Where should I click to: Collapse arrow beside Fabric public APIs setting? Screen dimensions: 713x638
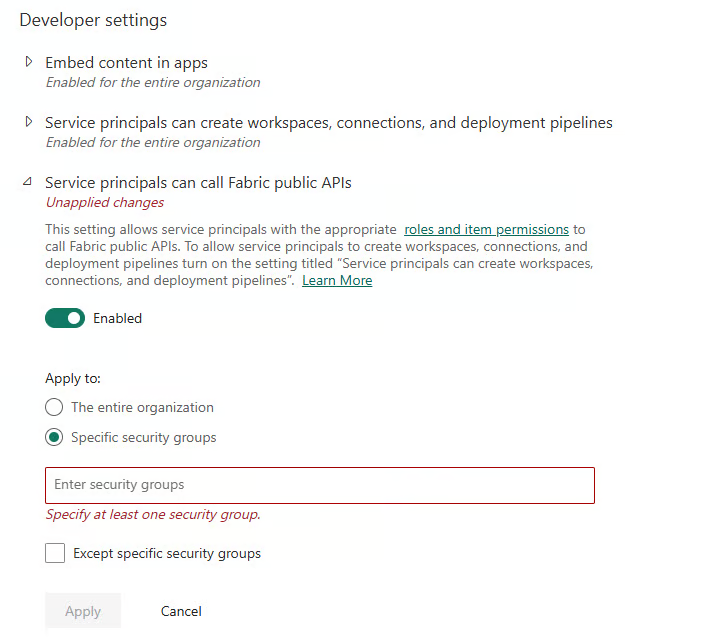pos(28,182)
